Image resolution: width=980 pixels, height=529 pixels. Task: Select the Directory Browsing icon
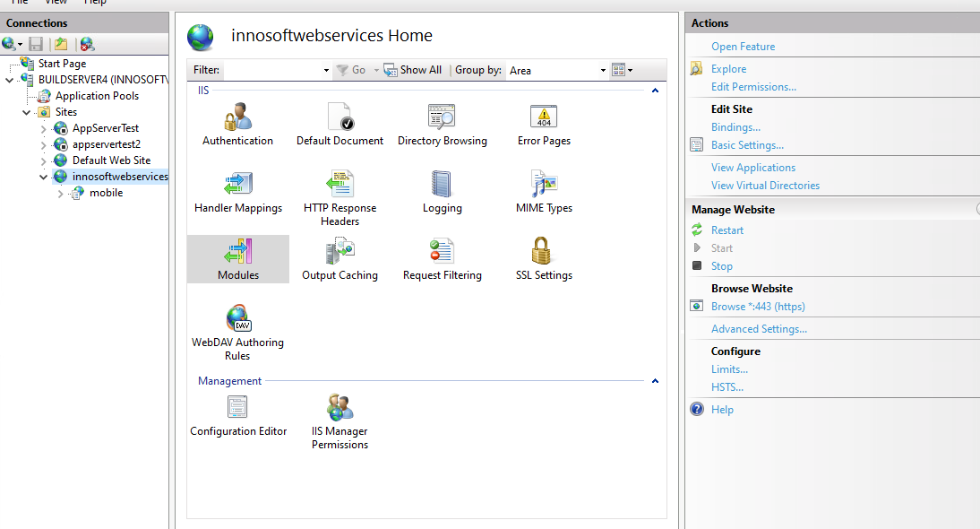(x=442, y=121)
